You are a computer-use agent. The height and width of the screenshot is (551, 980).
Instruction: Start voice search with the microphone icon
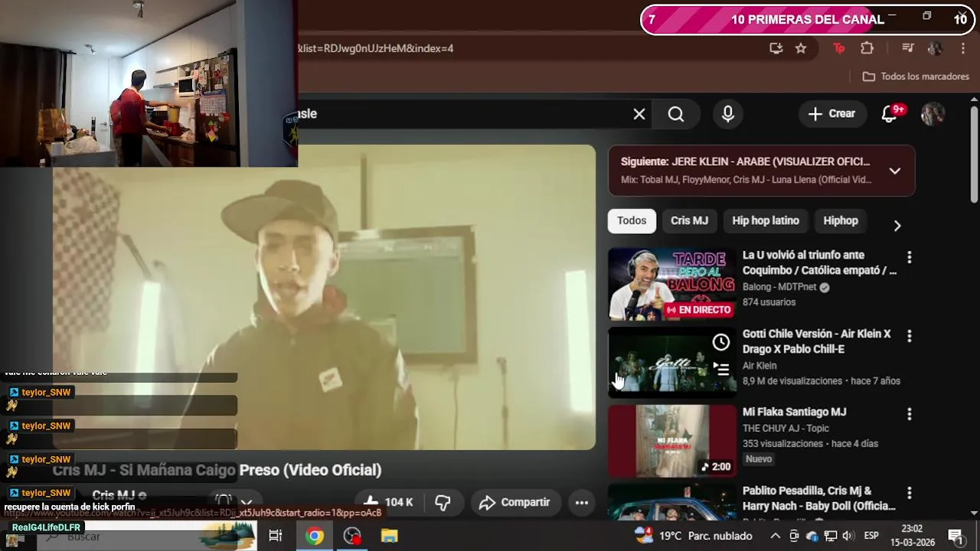[727, 114]
